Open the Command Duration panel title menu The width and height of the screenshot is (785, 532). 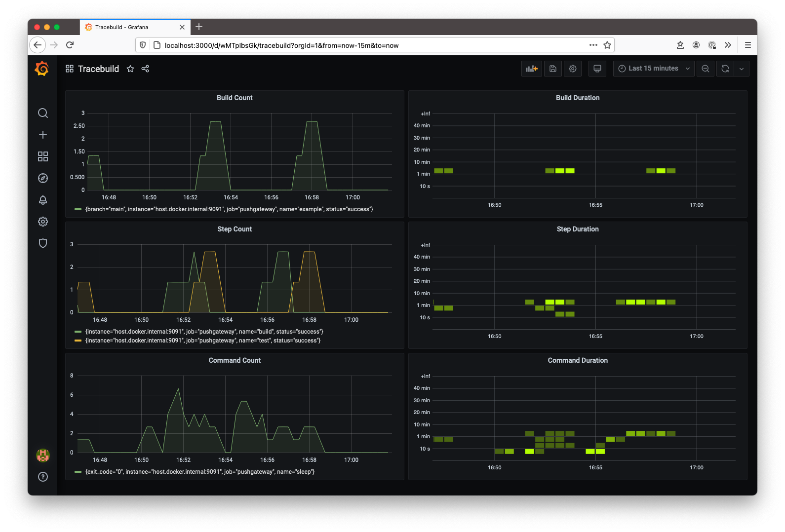pos(578,360)
